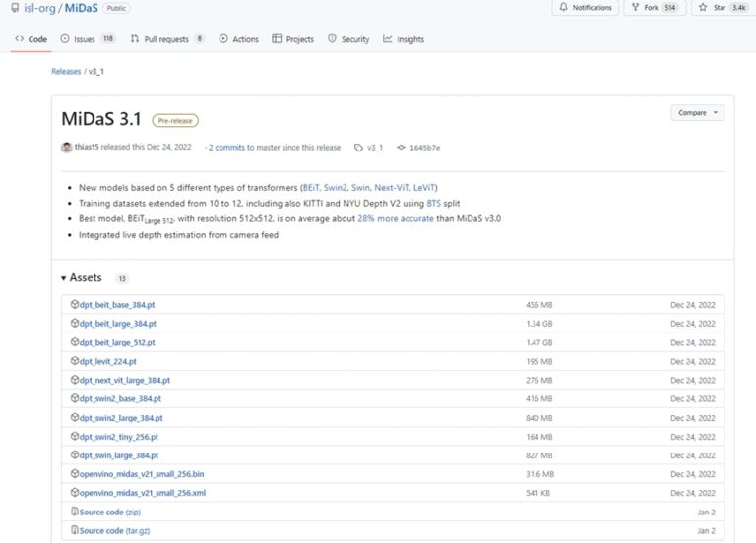Click the zip icon for Source code (zip)
Screen dimensions: 756x543
click(x=75, y=512)
